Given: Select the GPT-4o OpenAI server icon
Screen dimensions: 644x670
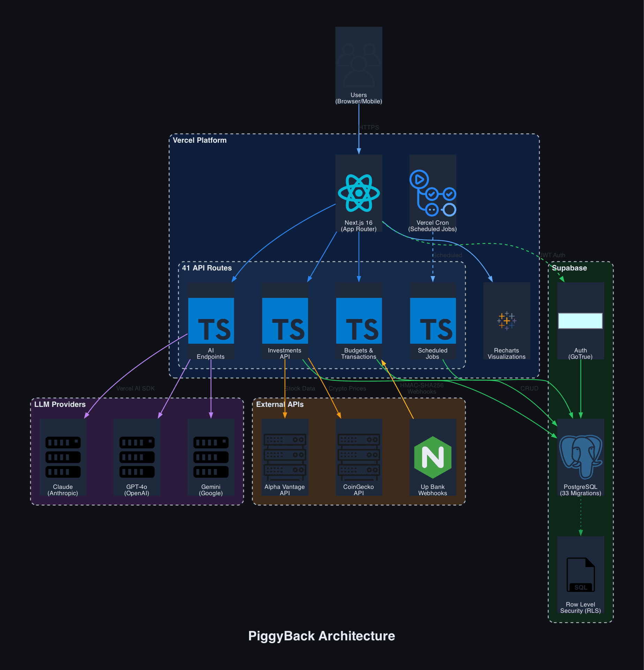Looking at the screenshot, I should 137,456.
